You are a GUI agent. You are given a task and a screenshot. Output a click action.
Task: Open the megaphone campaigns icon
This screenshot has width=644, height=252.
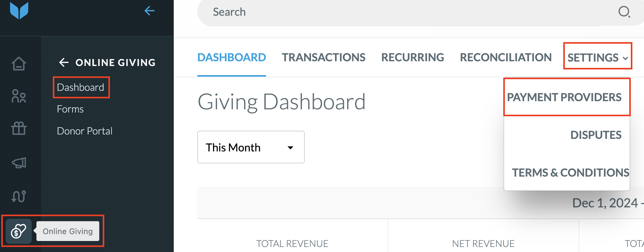[19, 162]
